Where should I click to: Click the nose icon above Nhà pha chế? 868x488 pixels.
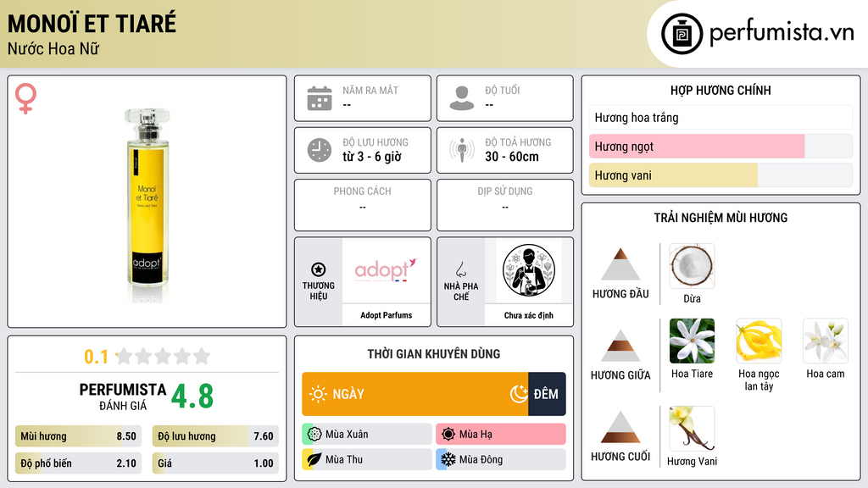click(x=460, y=269)
